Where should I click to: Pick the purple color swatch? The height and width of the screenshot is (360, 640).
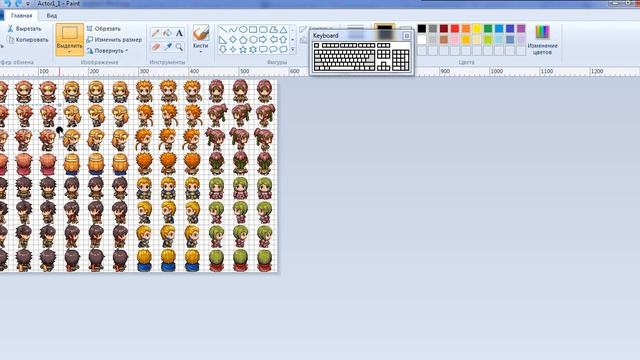(521, 28)
